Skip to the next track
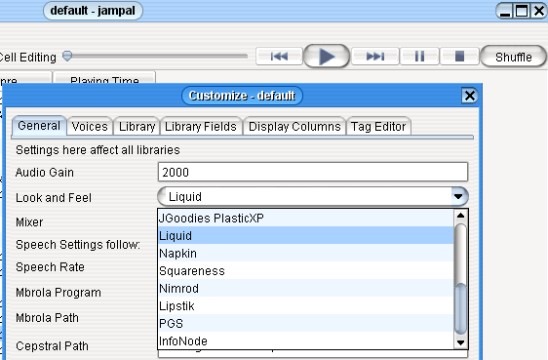The width and height of the screenshot is (548, 360). [375, 56]
